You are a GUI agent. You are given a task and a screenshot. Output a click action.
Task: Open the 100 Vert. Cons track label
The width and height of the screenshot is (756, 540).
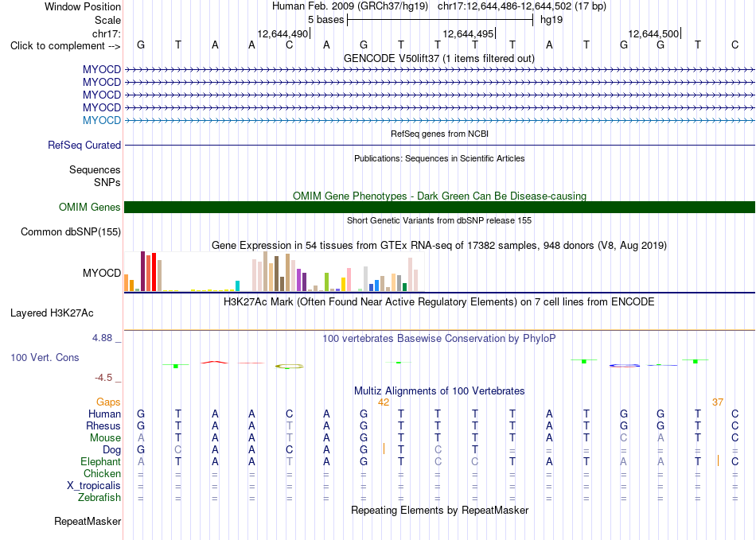pos(45,357)
